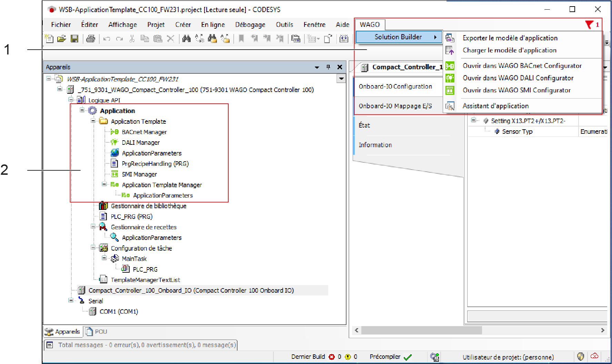Select TemplateManagerTextList tree item
Viewport: 612px width, 364px height.
[145, 280]
